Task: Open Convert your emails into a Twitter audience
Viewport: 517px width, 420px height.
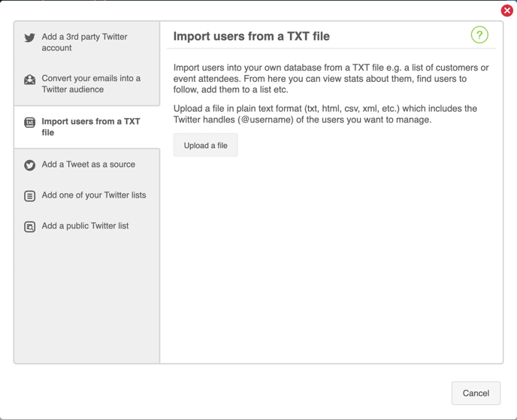Action: (87, 83)
